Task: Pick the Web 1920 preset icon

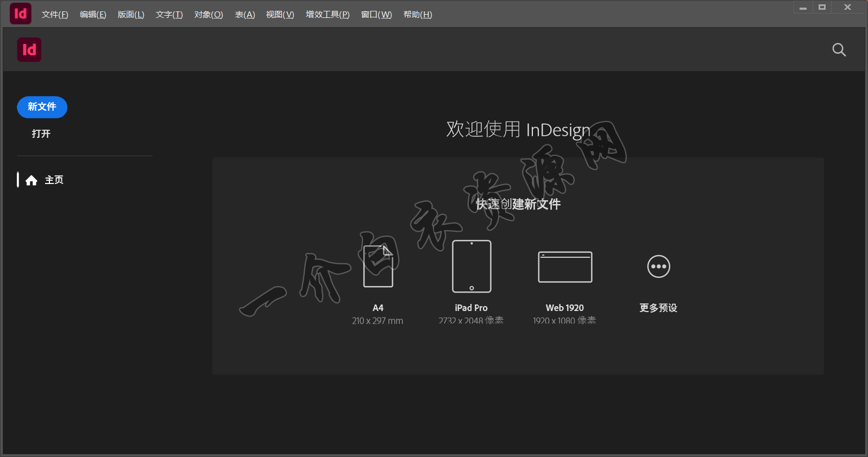Action: coord(565,267)
